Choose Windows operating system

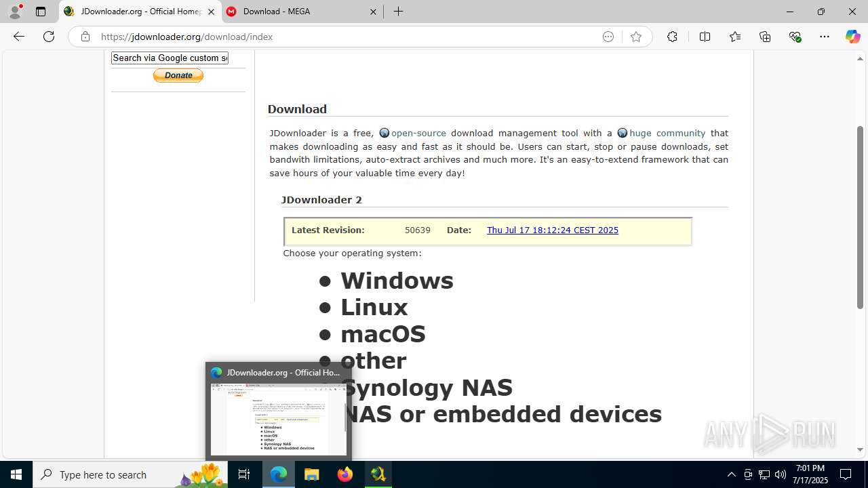(397, 281)
